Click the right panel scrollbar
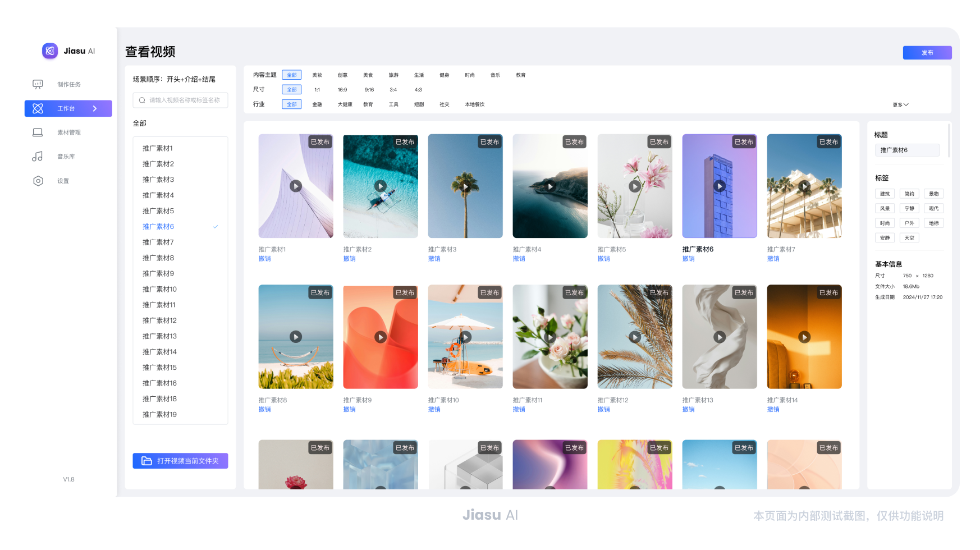 tap(949, 140)
